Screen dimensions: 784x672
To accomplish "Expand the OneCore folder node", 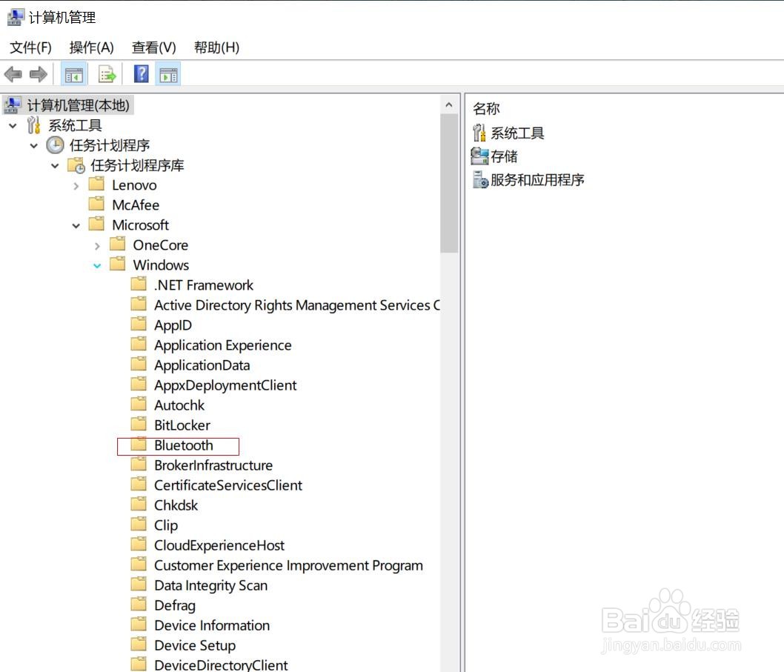I will 97,246.
